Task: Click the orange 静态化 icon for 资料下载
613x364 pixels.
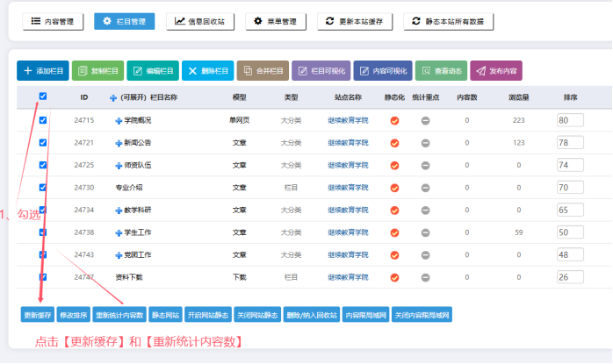Action: pyautogui.click(x=394, y=276)
